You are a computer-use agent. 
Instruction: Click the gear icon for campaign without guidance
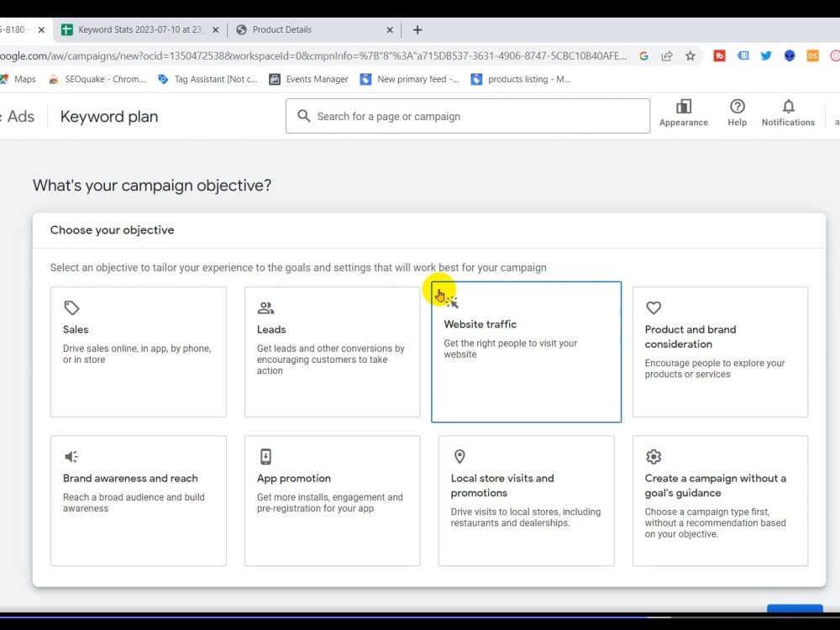(x=654, y=456)
